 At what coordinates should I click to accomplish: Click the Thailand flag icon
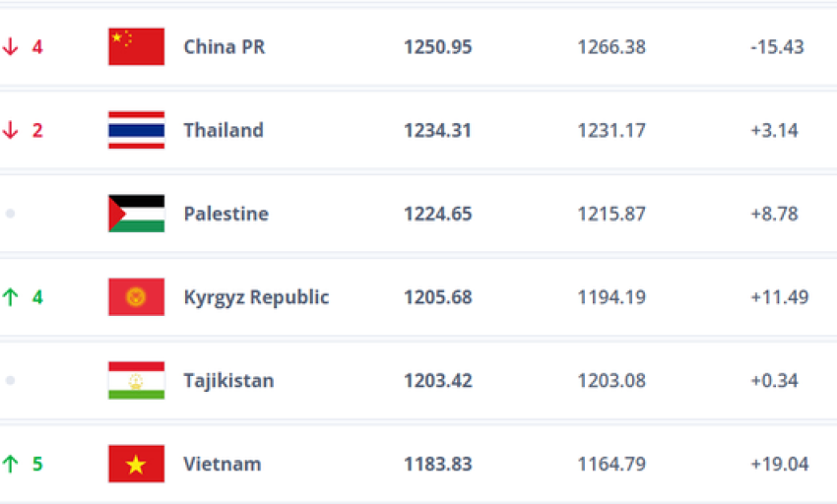[136, 130]
